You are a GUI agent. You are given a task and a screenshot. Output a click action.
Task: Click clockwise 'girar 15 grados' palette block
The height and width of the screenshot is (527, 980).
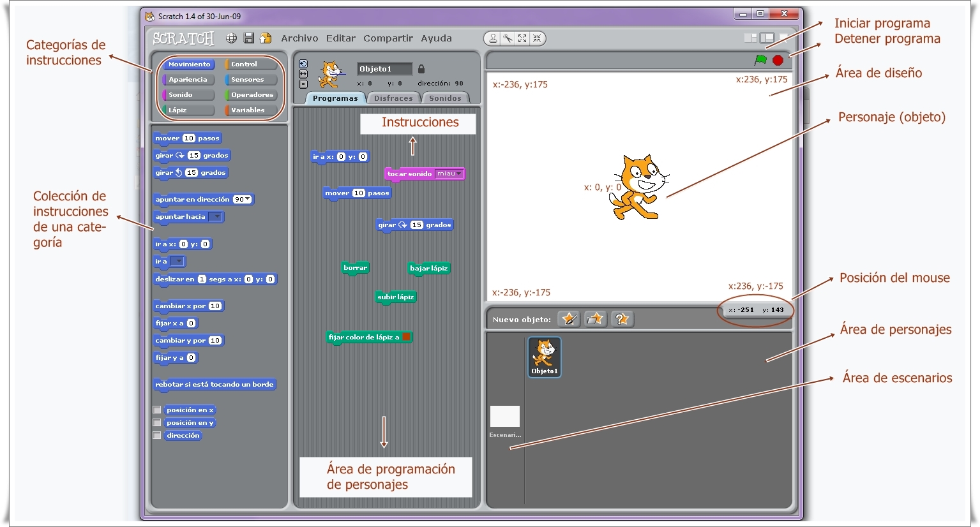[192, 156]
